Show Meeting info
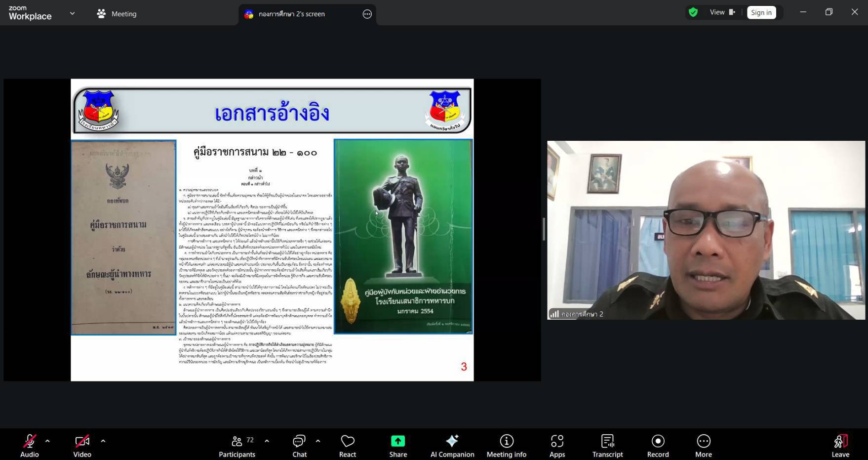 [x=506, y=445]
